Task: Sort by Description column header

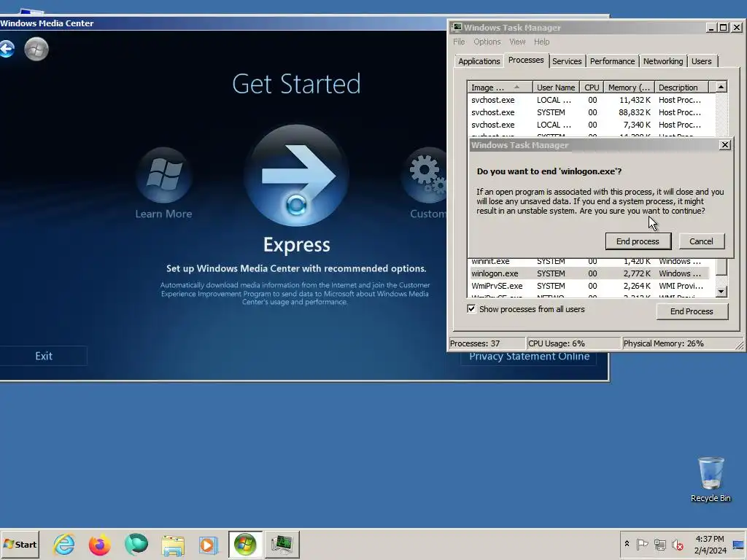Action: click(681, 87)
